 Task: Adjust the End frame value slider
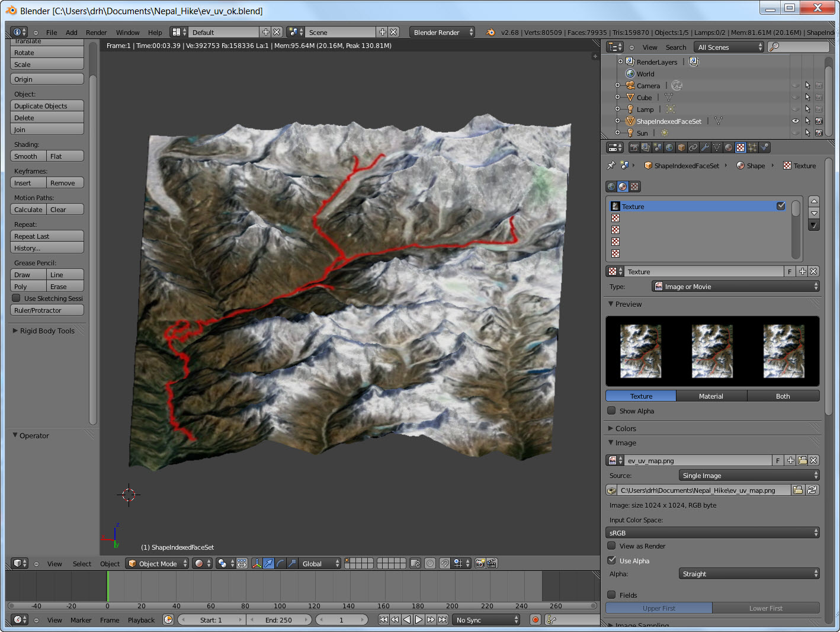[279, 620]
